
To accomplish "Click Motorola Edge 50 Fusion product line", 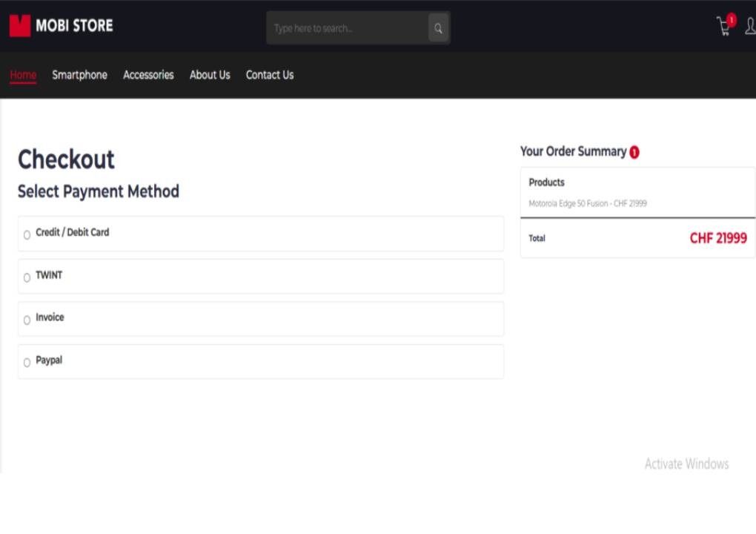I will coord(588,203).
